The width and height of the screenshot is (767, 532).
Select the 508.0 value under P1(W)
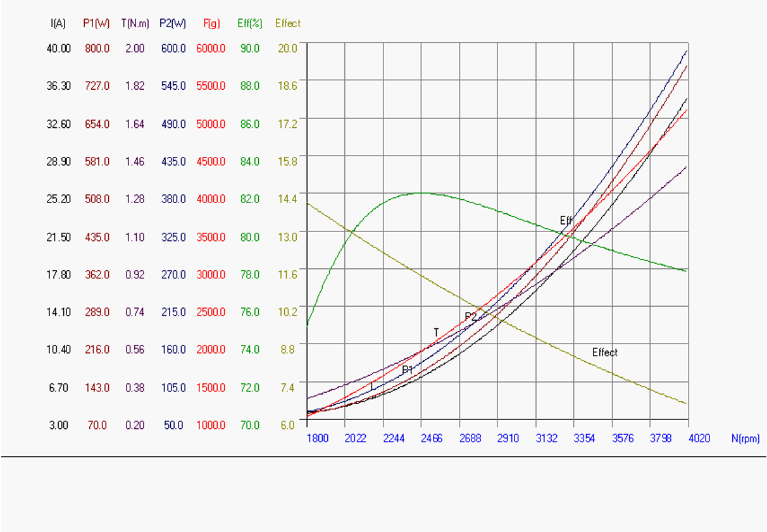pyautogui.click(x=97, y=199)
